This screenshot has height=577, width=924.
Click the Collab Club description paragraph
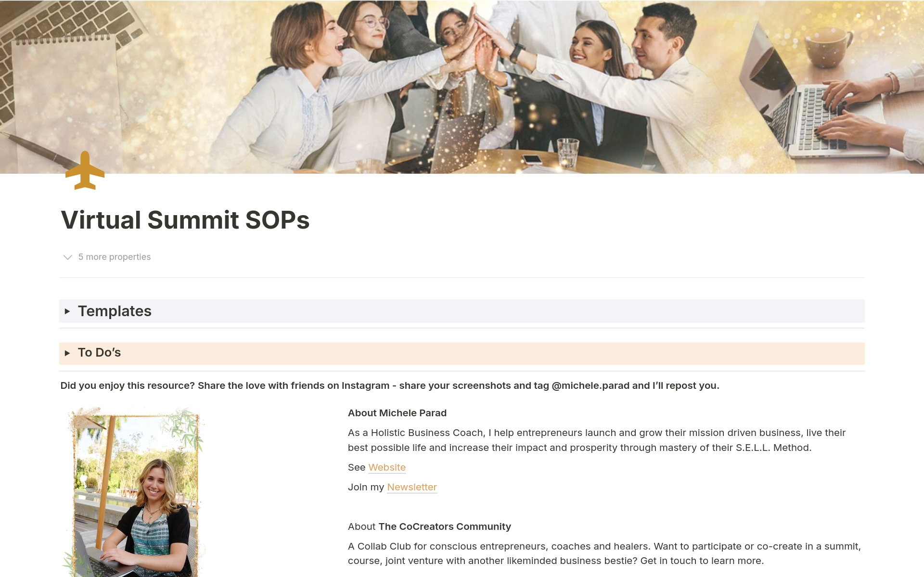pos(603,553)
